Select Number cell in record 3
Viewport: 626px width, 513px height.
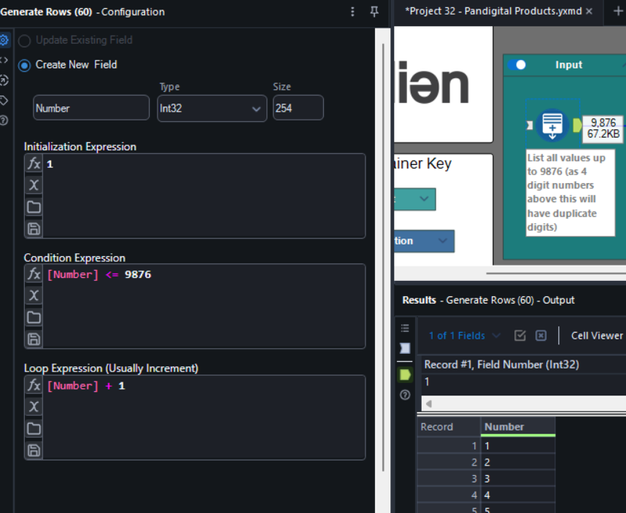(x=518, y=479)
